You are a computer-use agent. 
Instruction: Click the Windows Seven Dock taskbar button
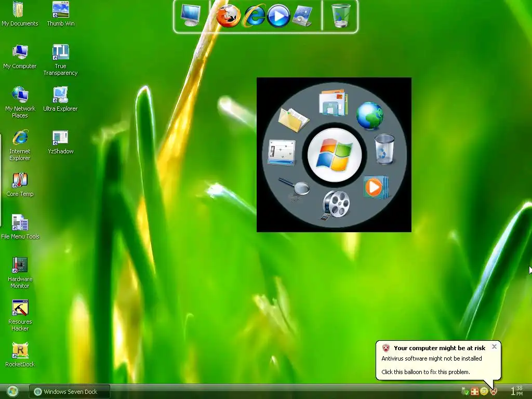[70, 392]
